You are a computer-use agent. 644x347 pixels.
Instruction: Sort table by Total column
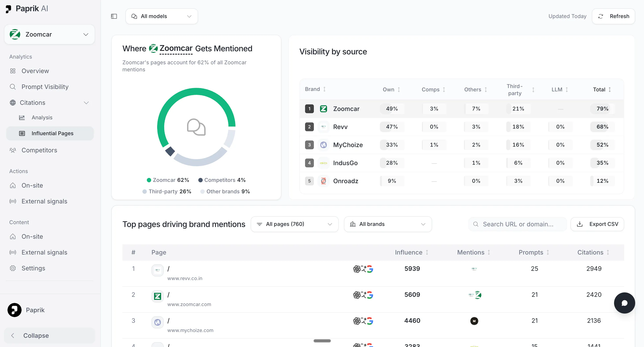click(x=609, y=90)
